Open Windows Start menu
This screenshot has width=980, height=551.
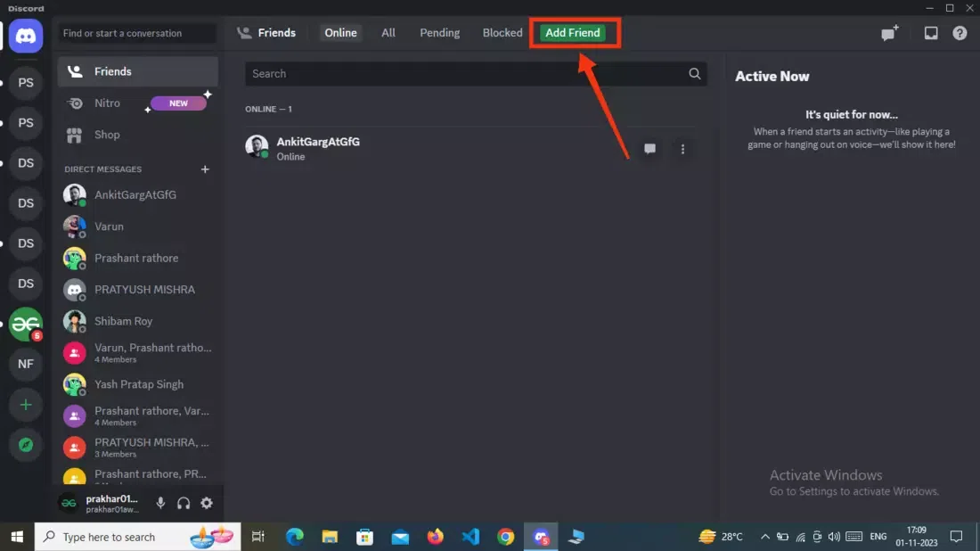pyautogui.click(x=17, y=537)
